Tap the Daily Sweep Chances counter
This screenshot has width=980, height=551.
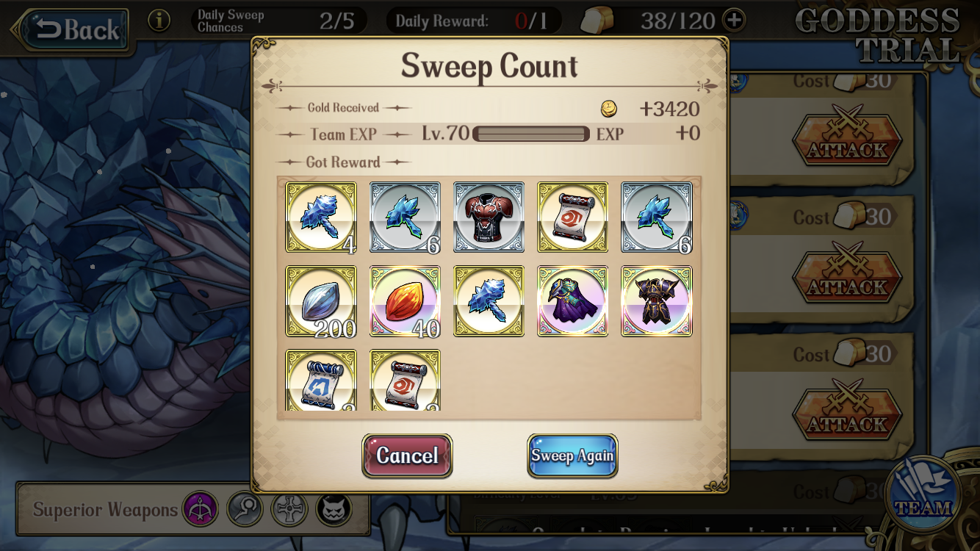click(x=279, y=21)
